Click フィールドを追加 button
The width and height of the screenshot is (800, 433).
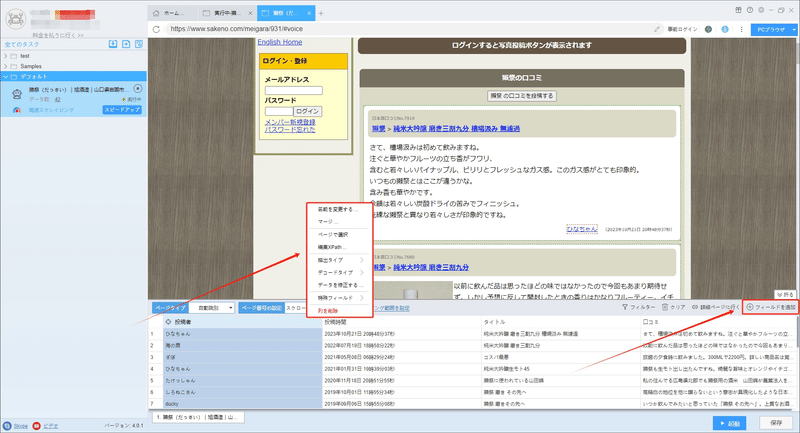point(770,308)
